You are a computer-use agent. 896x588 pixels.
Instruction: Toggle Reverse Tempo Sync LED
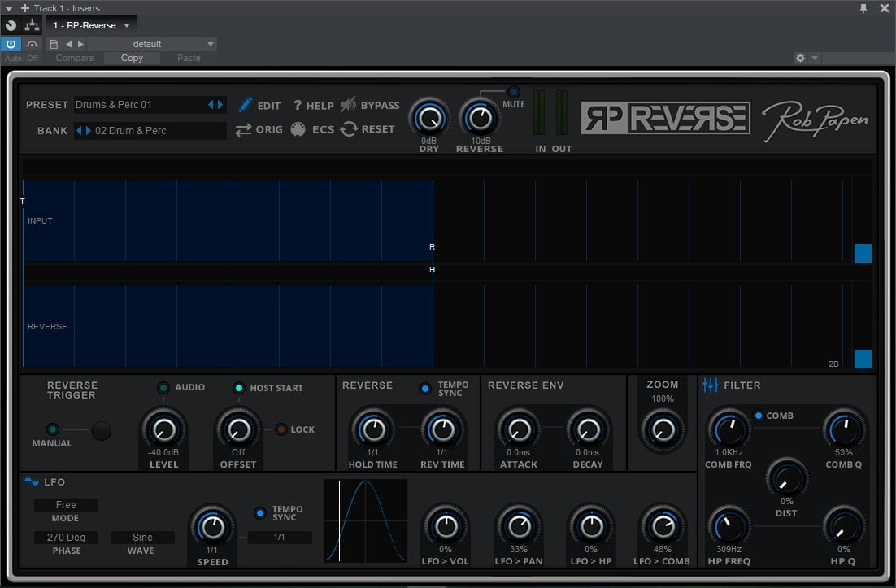[x=425, y=389]
